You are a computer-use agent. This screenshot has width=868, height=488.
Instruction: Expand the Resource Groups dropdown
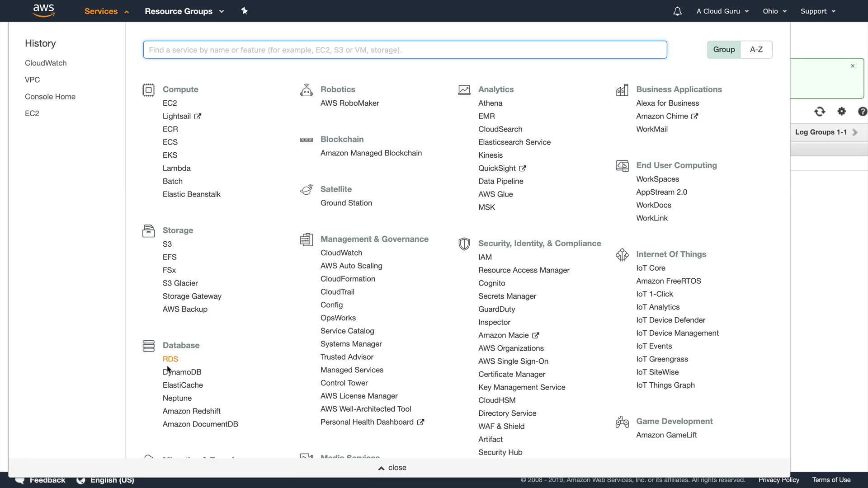[184, 11]
